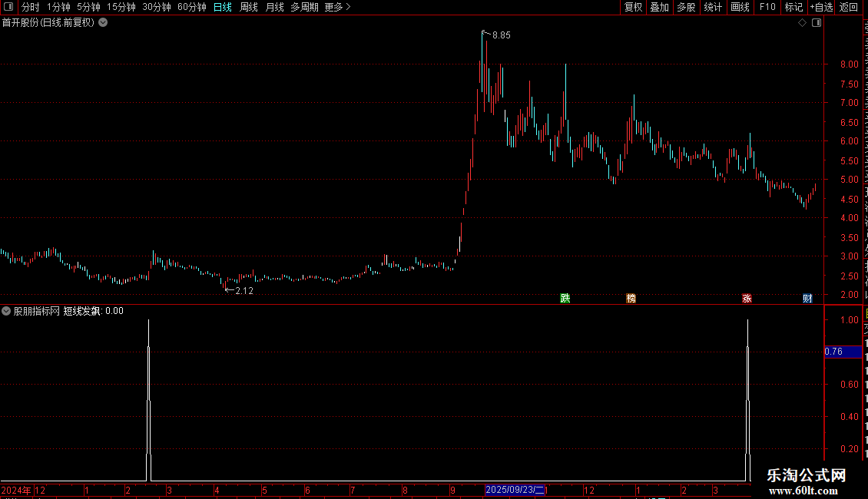Click the 2025/09/23 date label on timeline
This screenshot has height=499, width=868.
click(514, 490)
